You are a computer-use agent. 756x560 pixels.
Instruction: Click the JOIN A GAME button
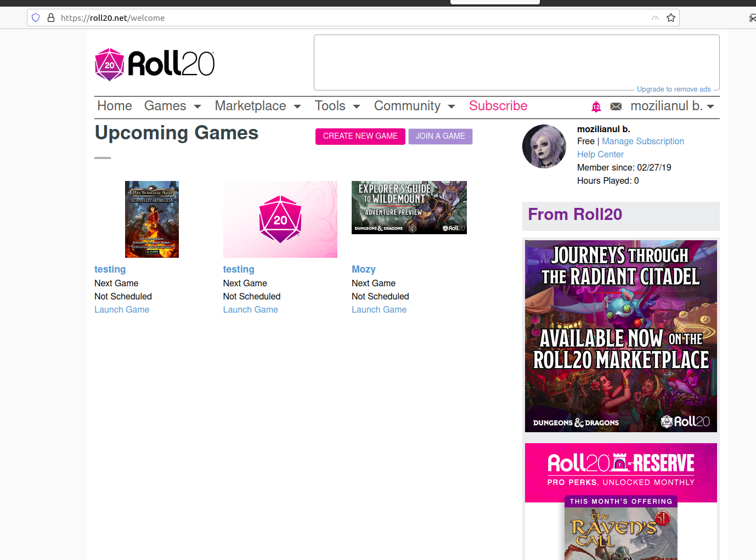(440, 136)
